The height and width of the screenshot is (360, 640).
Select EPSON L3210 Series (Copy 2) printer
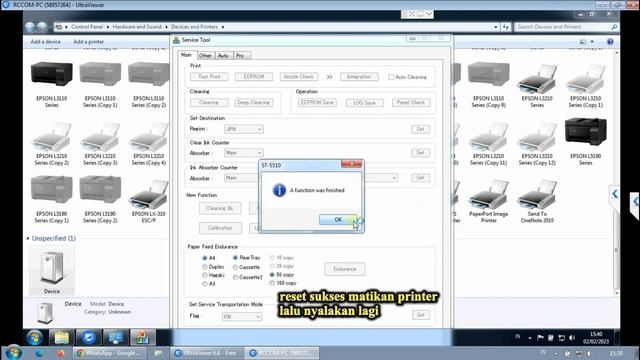(51, 137)
